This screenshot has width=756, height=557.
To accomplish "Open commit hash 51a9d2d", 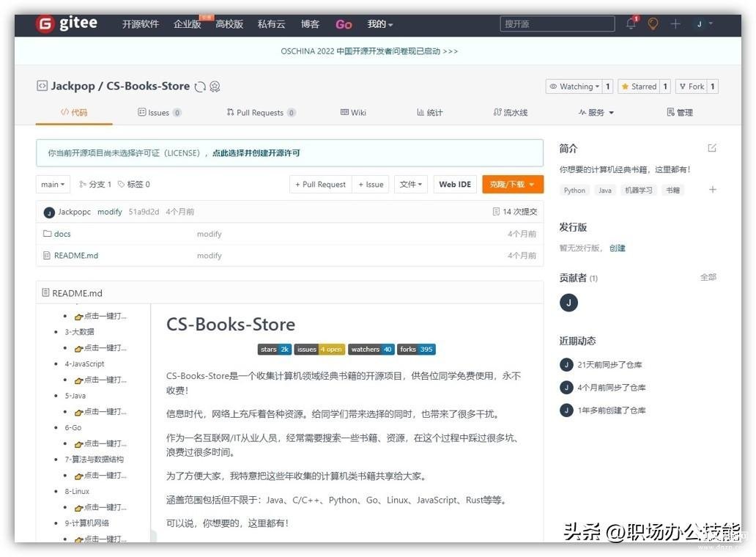I will 144,212.
